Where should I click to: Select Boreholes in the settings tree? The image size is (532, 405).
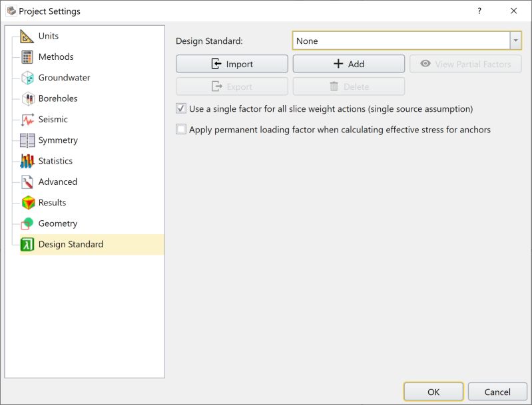point(58,98)
